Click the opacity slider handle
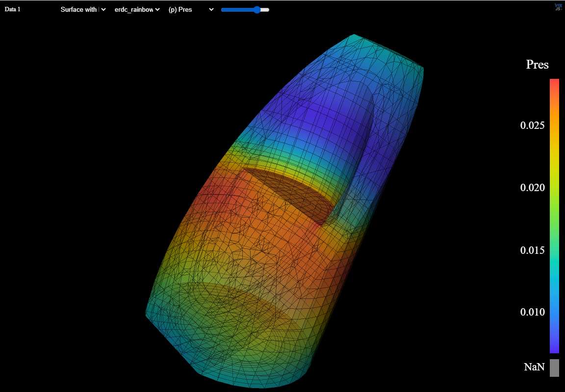The width and height of the screenshot is (565, 392). [x=257, y=10]
